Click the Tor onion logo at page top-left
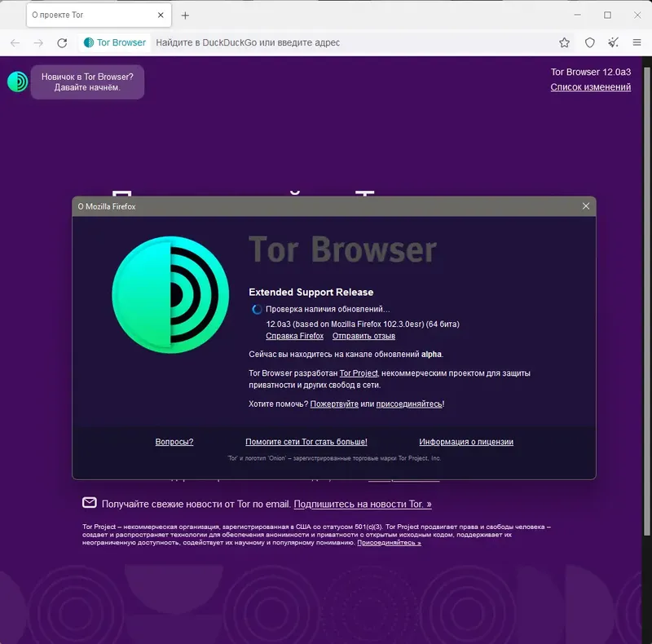 [x=17, y=82]
